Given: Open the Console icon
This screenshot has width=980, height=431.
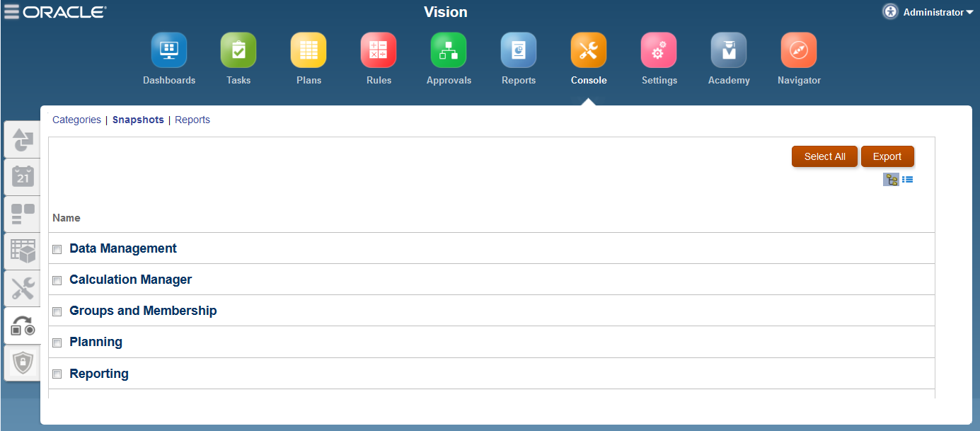Looking at the screenshot, I should (589, 50).
